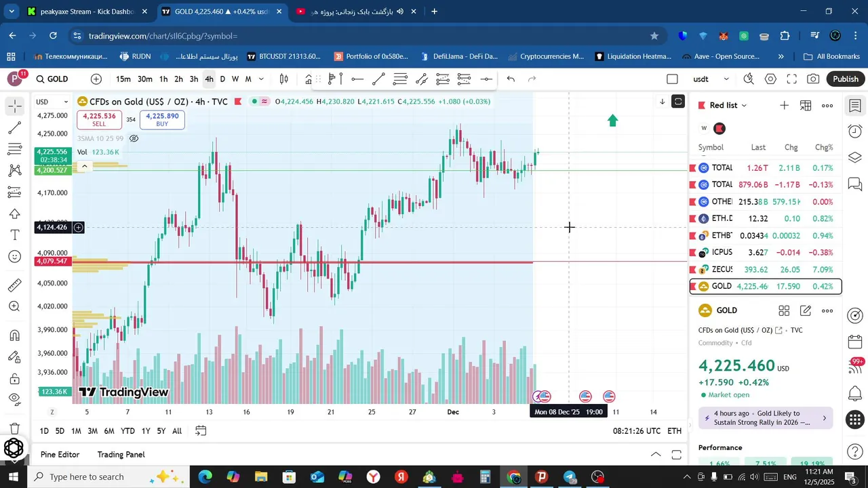Switch to the 15m timeframe

[x=123, y=79]
